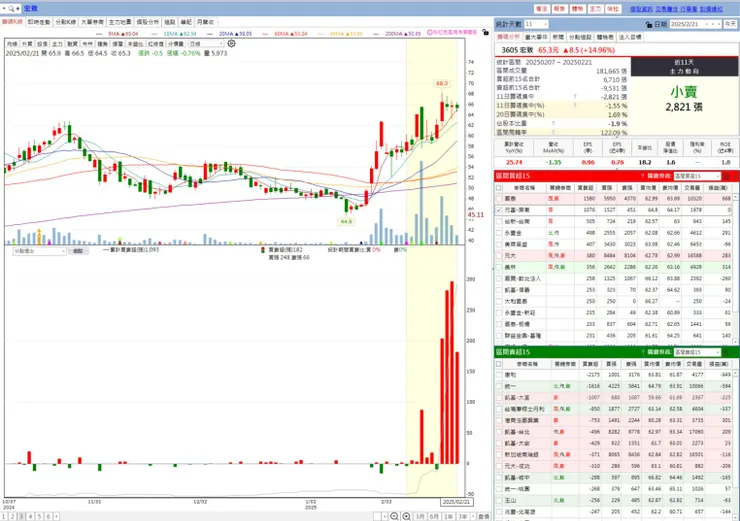This screenshot has width=740, height=521.
Task: Switch to the 分點K線 tab
Action: (x=66, y=22)
